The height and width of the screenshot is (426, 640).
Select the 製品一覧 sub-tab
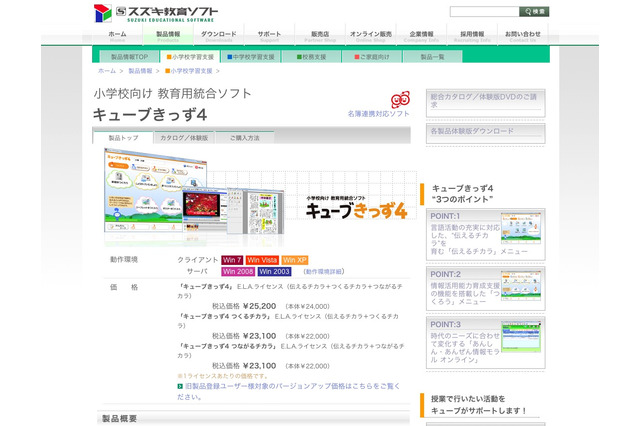click(x=433, y=57)
